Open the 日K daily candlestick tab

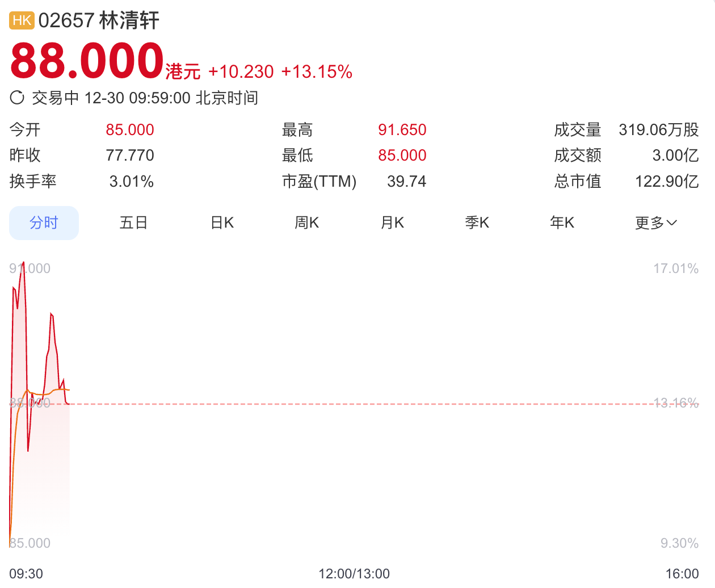(222, 222)
